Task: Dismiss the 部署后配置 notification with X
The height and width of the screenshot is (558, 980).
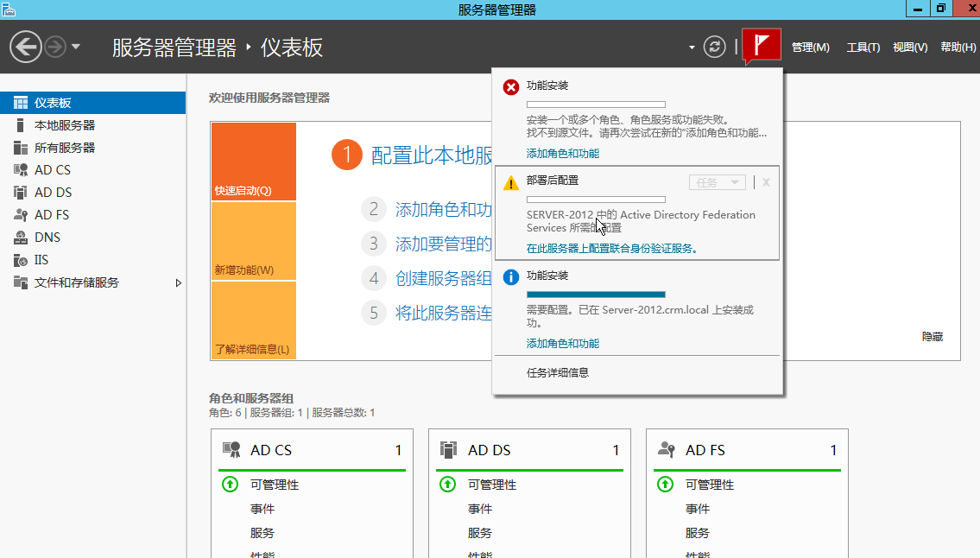Action: click(766, 182)
